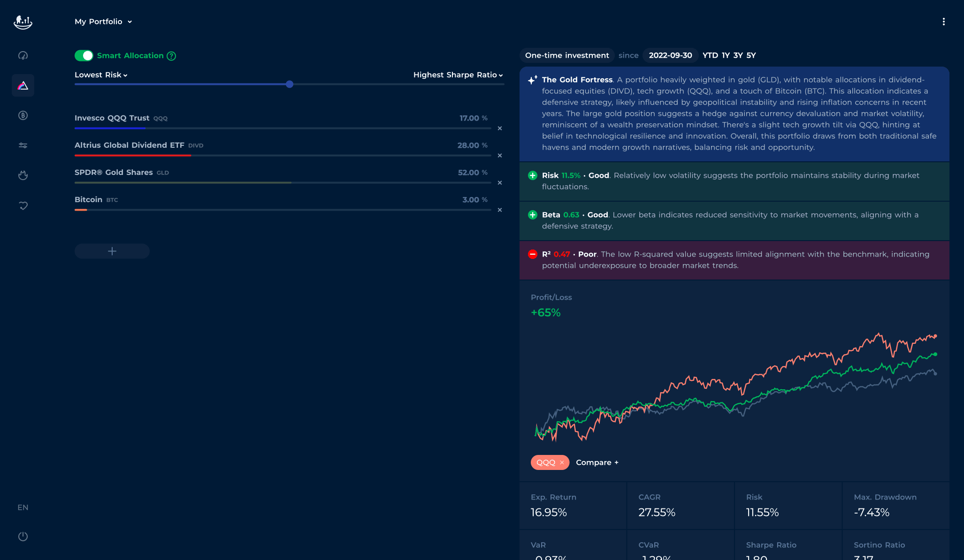The width and height of the screenshot is (964, 560).
Task: Edit the 2022-09-30 start date field
Action: [x=670, y=55]
